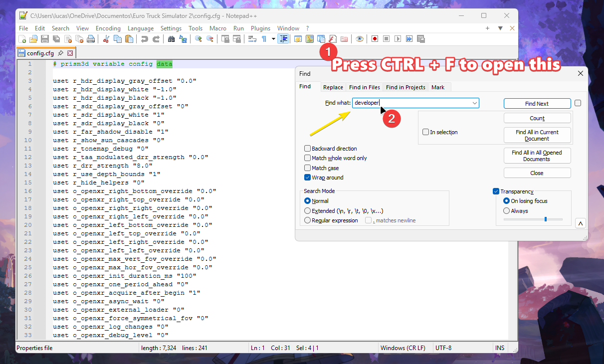The height and width of the screenshot is (364, 604).
Task: Open the Plugins menu
Action: (x=260, y=28)
